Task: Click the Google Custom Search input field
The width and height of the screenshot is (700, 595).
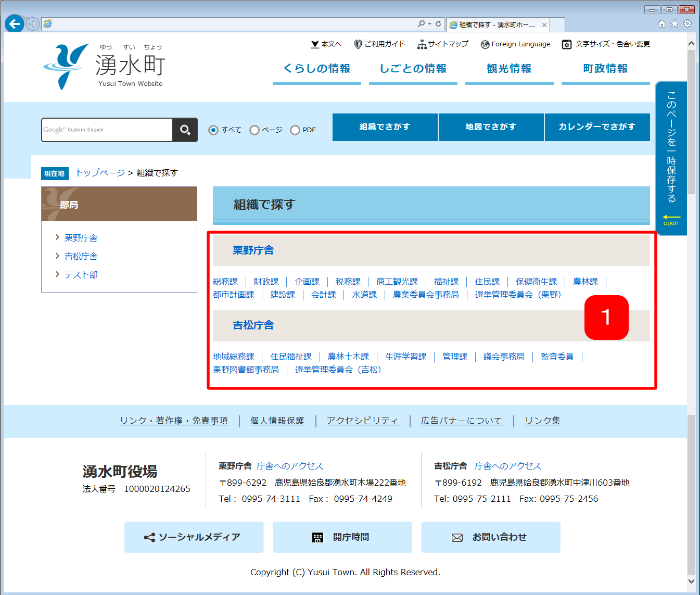Action: (x=107, y=130)
